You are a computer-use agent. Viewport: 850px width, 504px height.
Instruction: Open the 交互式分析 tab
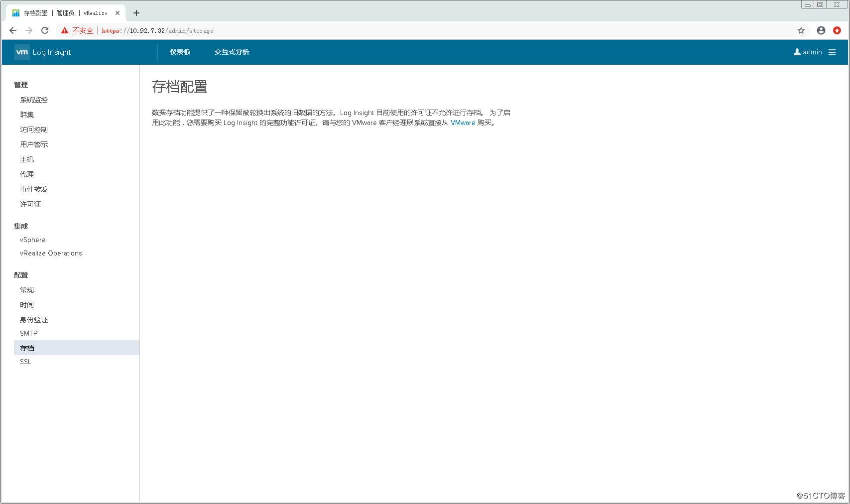click(232, 52)
